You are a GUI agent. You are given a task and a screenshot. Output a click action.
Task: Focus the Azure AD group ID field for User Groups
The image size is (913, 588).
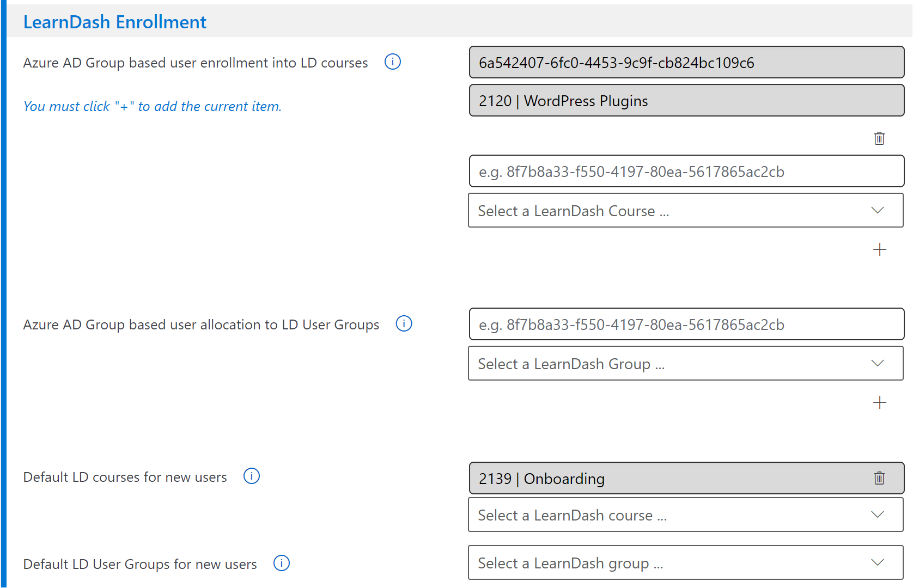(686, 324)
